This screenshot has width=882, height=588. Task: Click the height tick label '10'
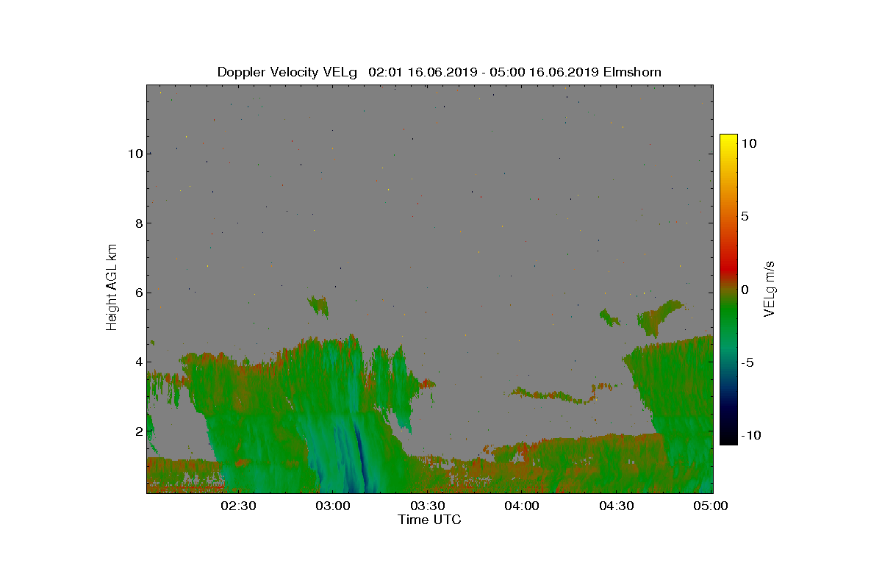[134, 154]
